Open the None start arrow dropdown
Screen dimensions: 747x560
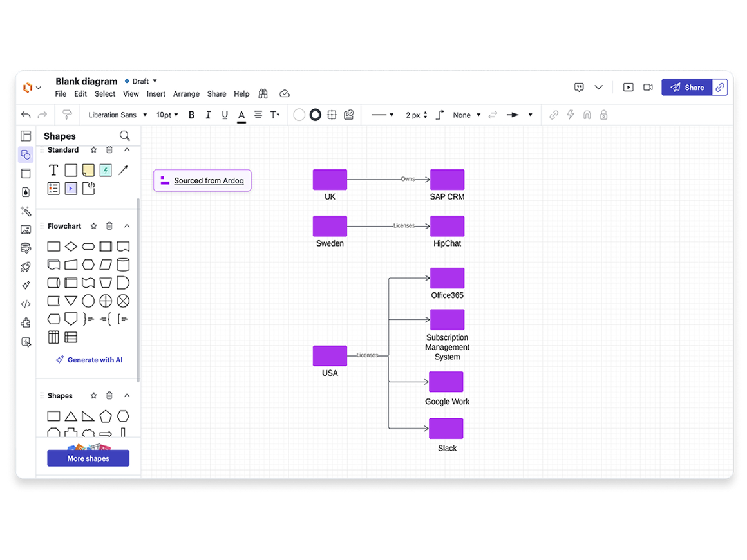(x=467, y=115)
